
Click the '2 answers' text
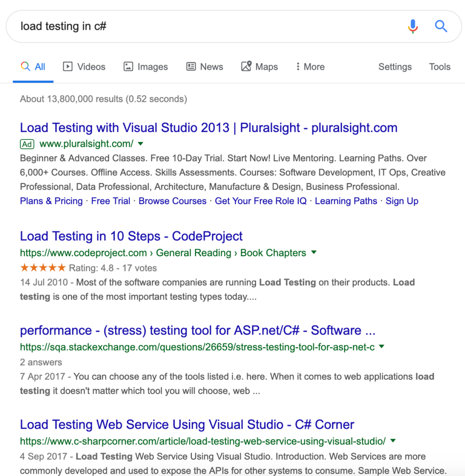click(x=41, y=362)
